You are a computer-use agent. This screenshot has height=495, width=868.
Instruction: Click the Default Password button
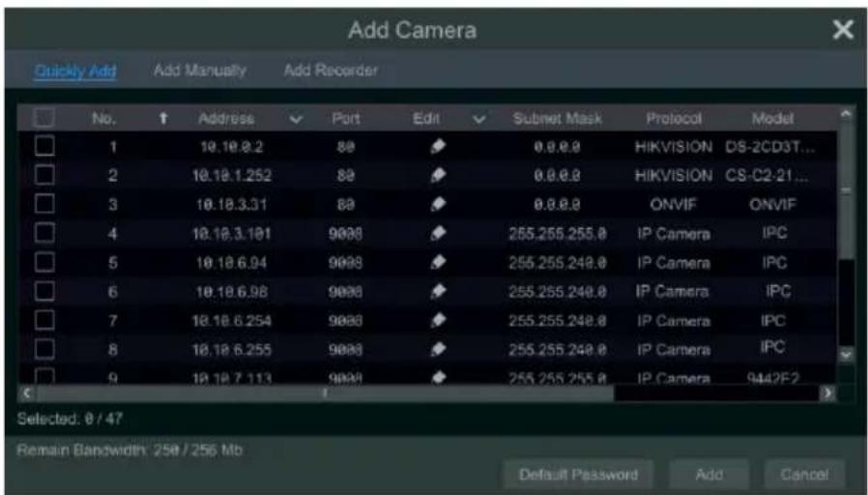[x=578, y=475]
